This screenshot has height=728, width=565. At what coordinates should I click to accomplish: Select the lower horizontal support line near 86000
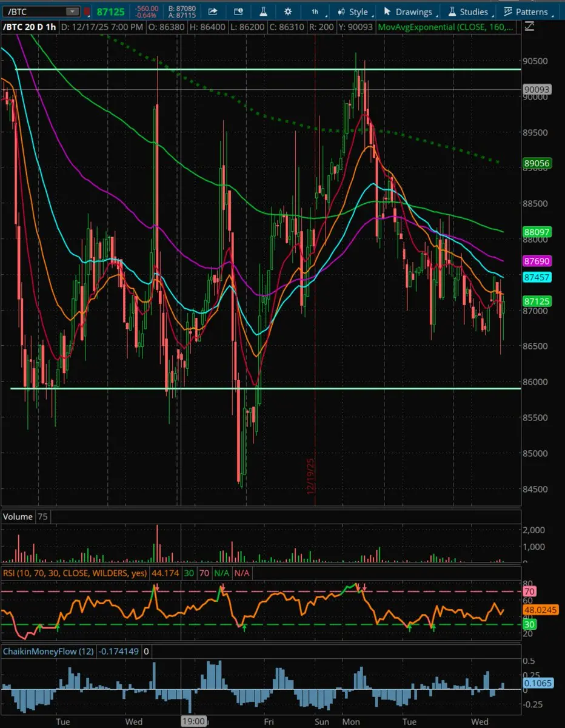tap(267, 388)
